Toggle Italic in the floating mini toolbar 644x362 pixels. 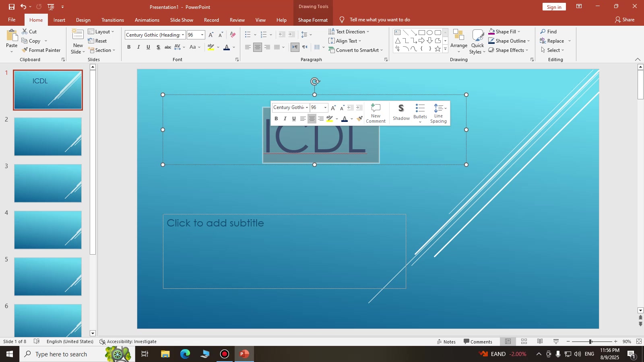pos(285,119)
